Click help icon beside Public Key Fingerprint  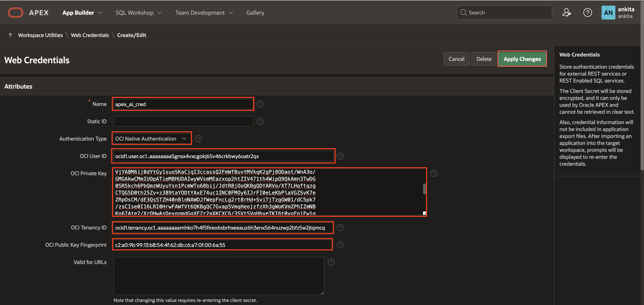point(340,245)
